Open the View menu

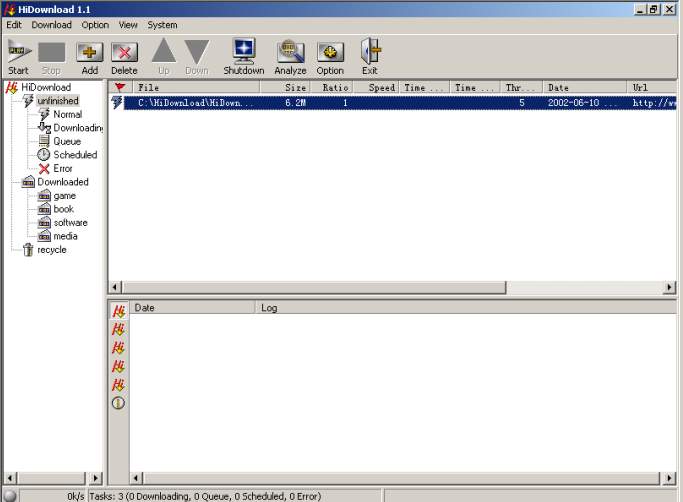point(128,25)
